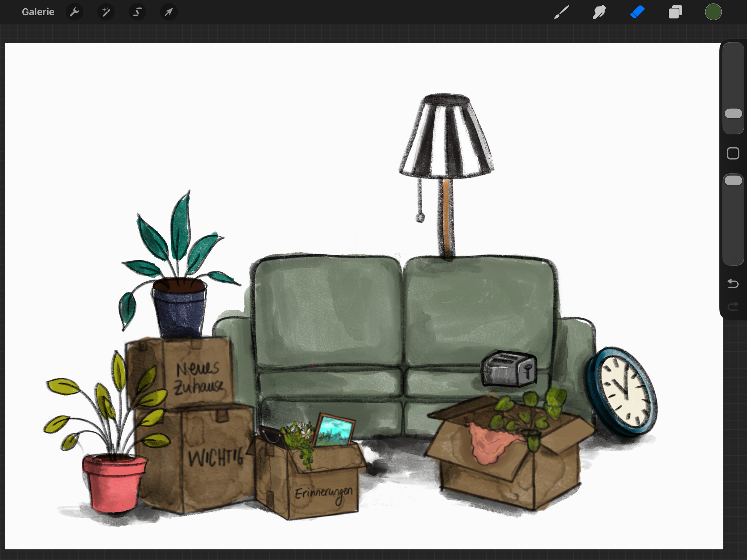Image resolution: width=747 pixels, height=560 pixels.
Task: Select the Paint brush tool
Action: (x=561, y=12)
